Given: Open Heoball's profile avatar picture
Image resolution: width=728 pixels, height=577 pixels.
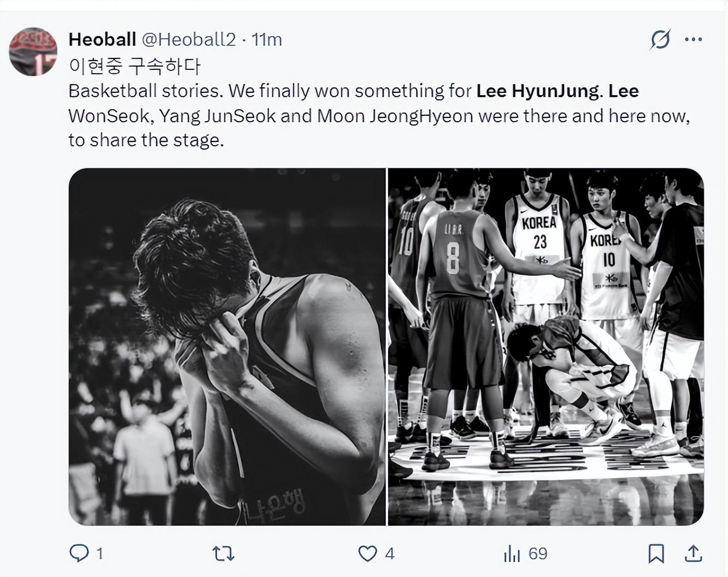Looking at the screenshot, I should click(x=33, y=51).
